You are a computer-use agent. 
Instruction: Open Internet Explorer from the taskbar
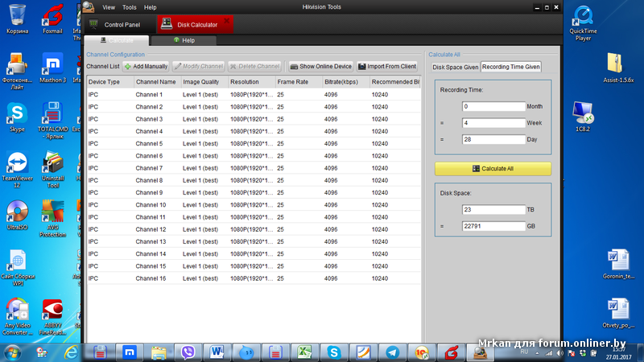[x=72, y=352]
